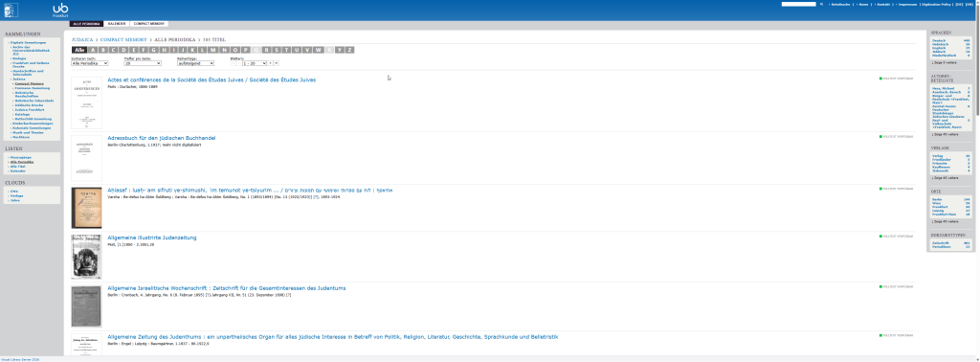The image size is (980, 362).
Task: Open Digitisation Policy in header
Action: pos(936,5)
